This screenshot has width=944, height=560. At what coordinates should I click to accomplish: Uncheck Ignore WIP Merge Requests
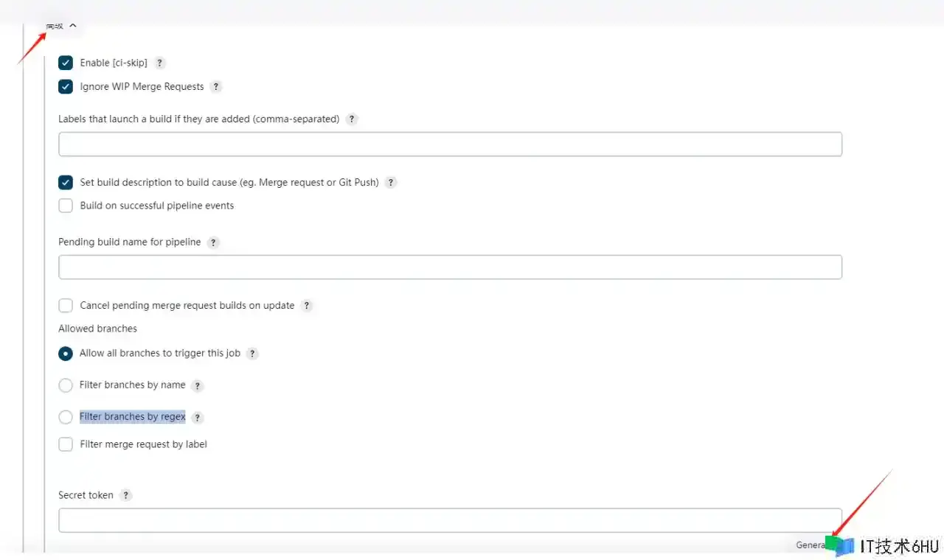pos(66,87)
